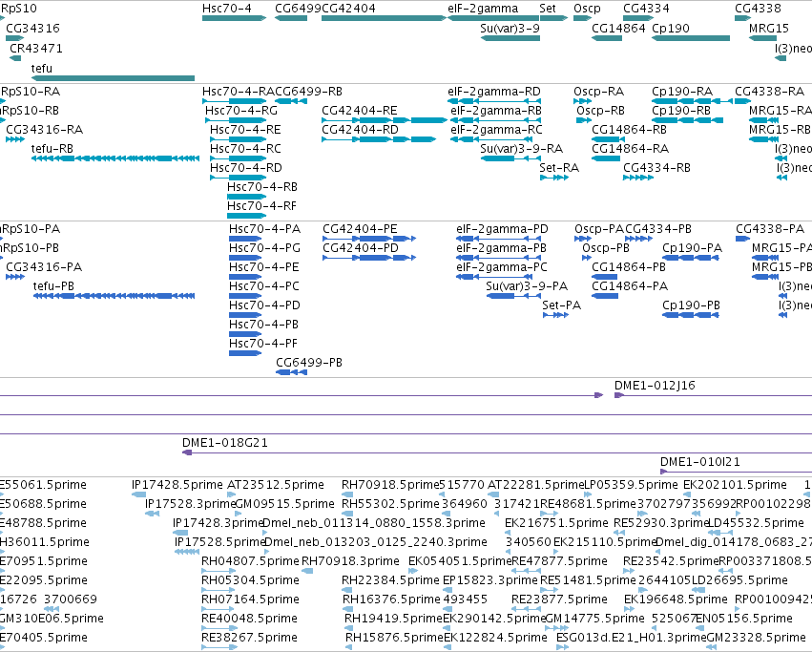Click transcript CG42404-RD
This screenshot has height=652, width=812.
click(379, 139)
